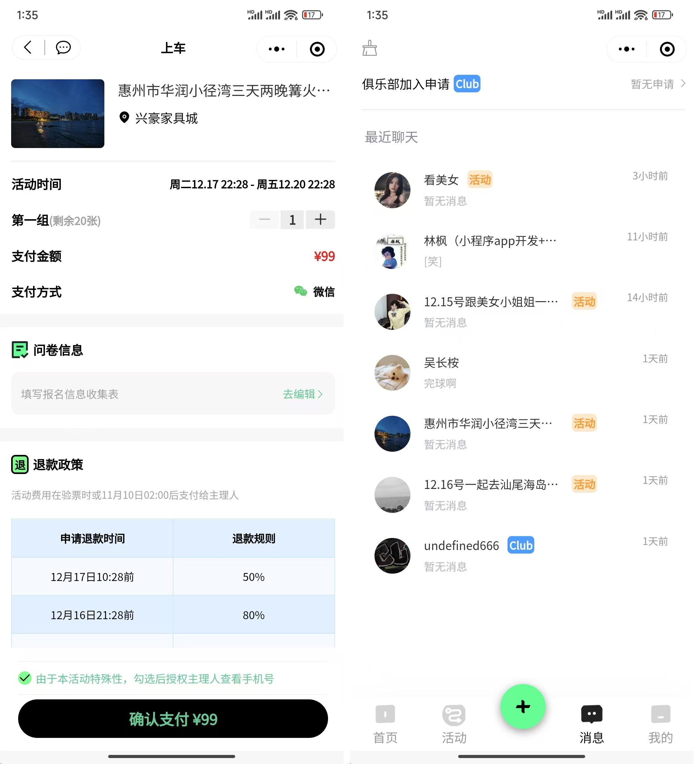Tap the 活动 (Activity) tab at bottom
Viewport: 700px width, 764px height.
click(x=453, y=725)
